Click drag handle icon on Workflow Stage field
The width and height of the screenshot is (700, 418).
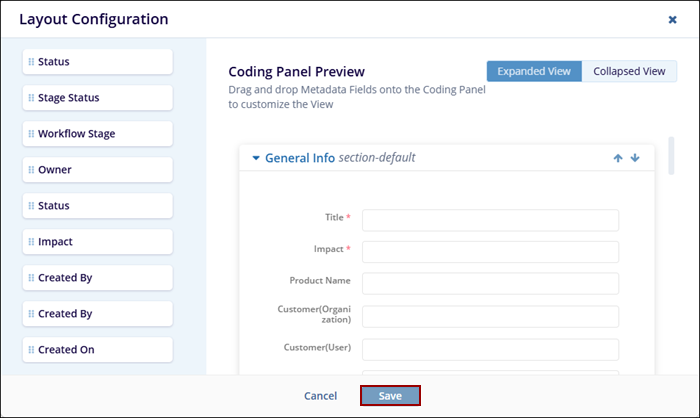tap(31, 134)
